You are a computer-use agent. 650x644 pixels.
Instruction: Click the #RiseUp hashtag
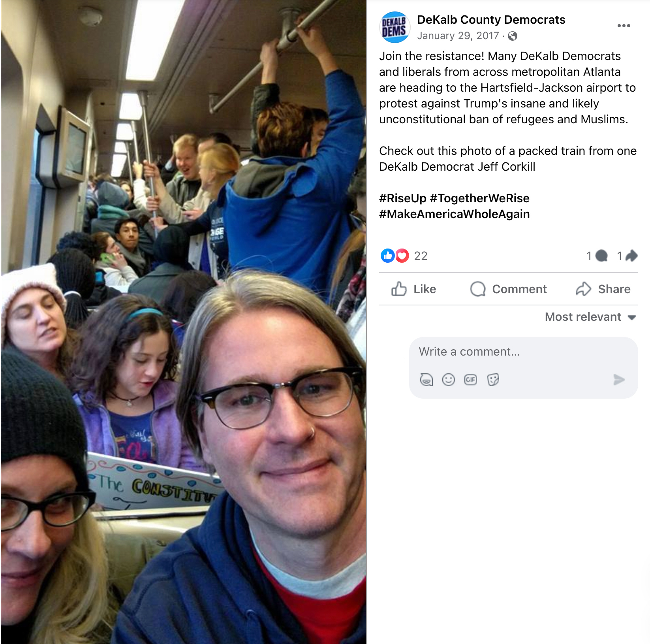403,198
